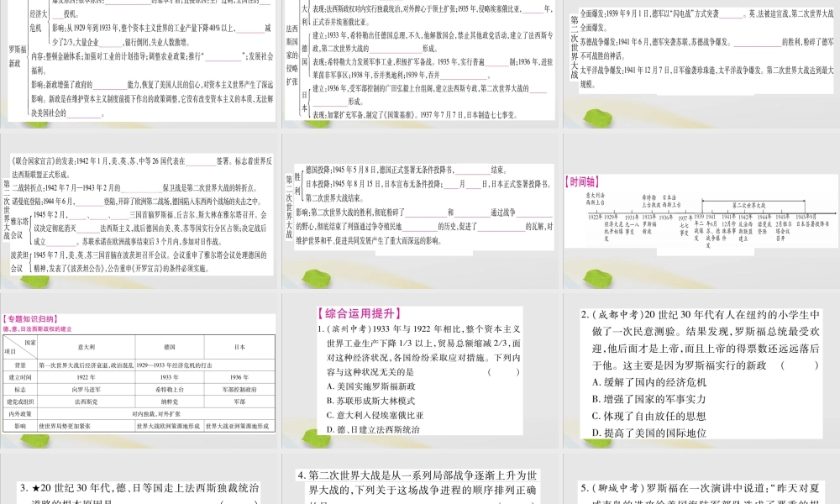Click the subtitle 德、意、日法西斯政权的建立
The height and width of the screenshot is (504, 840).
[37, 328]
